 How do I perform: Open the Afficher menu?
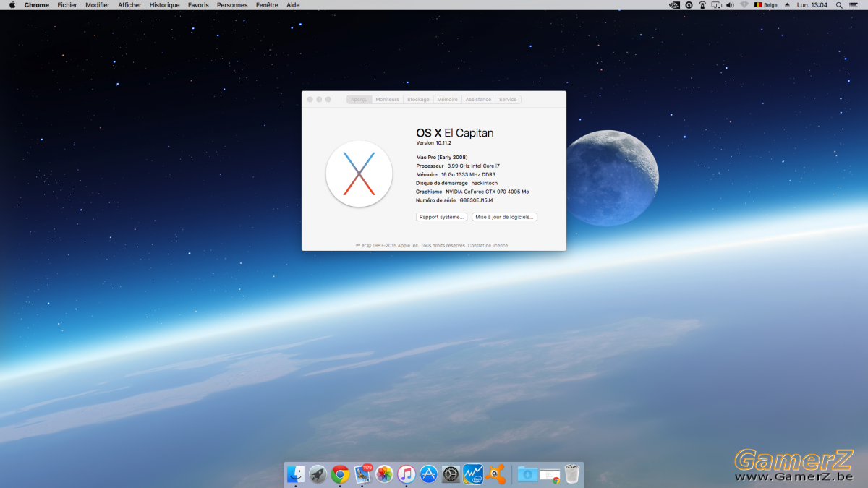click(130, 5)
